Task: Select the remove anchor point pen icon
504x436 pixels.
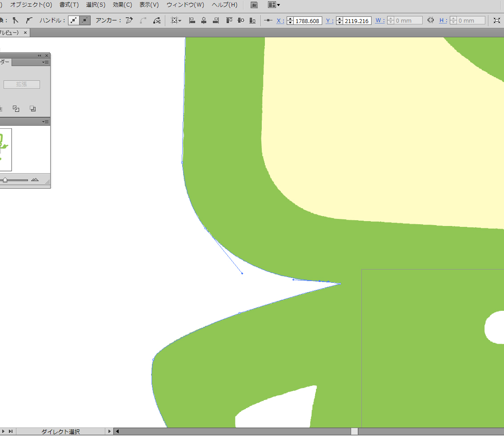Action: (129, 20)
